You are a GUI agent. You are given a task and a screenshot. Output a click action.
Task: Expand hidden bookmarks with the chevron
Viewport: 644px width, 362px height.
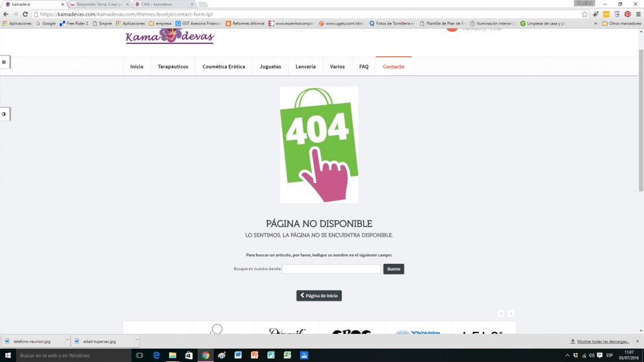coord(595,23)
